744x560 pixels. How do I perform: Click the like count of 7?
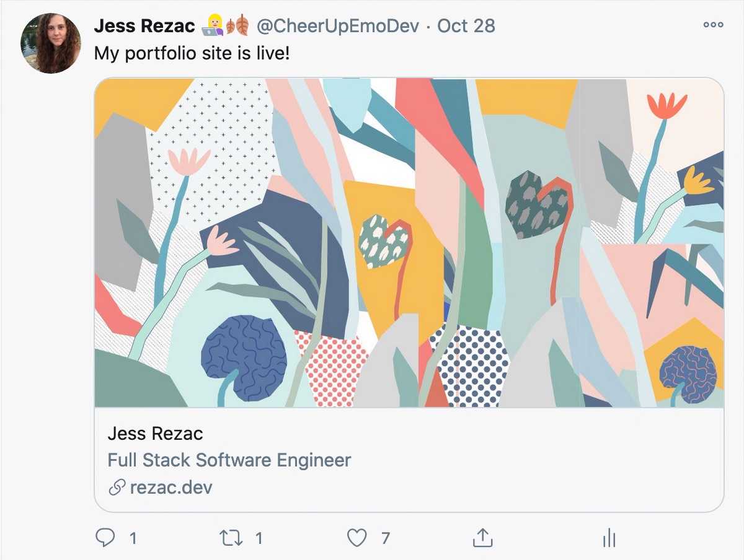(x=385, y=538)
